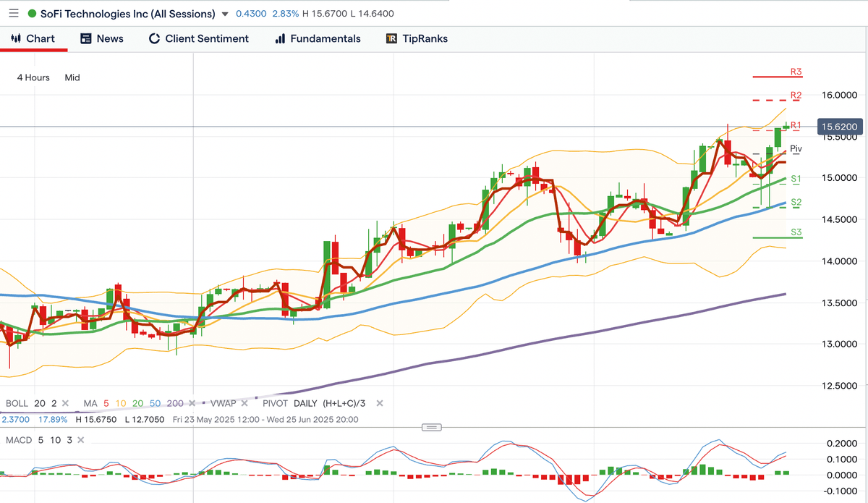Click the 13.5000 price axis label
This screenshot has width=868, height=503.
839,303
